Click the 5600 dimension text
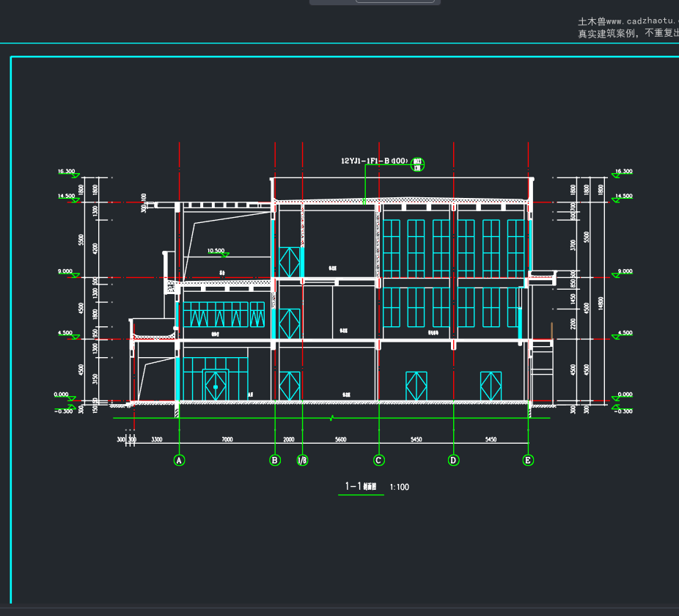 point(341,439)
